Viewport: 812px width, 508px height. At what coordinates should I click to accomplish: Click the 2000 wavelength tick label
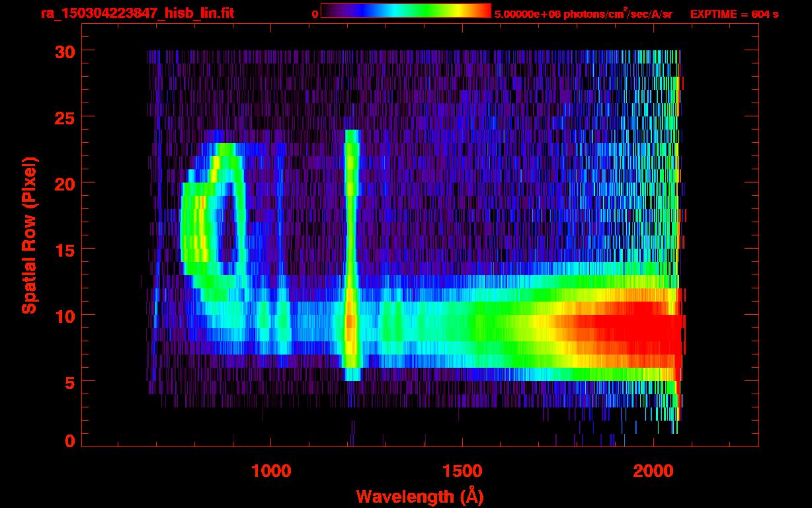(653, 471)
